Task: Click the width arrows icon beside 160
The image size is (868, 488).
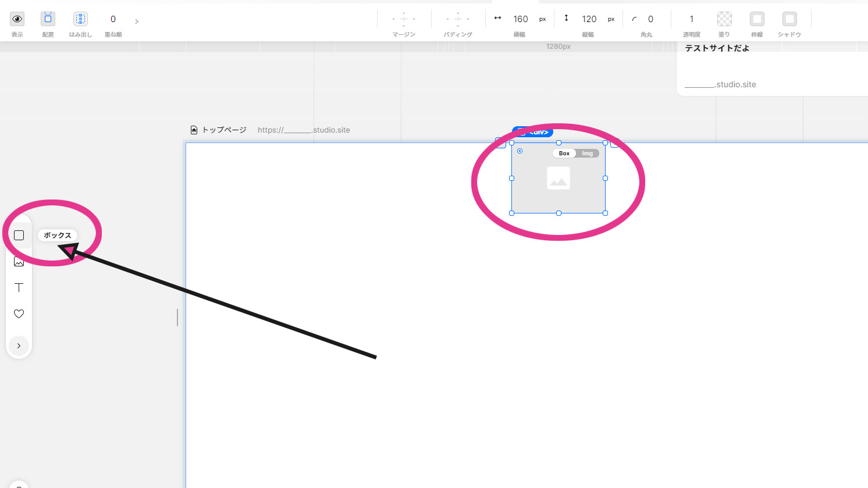Action: click(497, 18)
